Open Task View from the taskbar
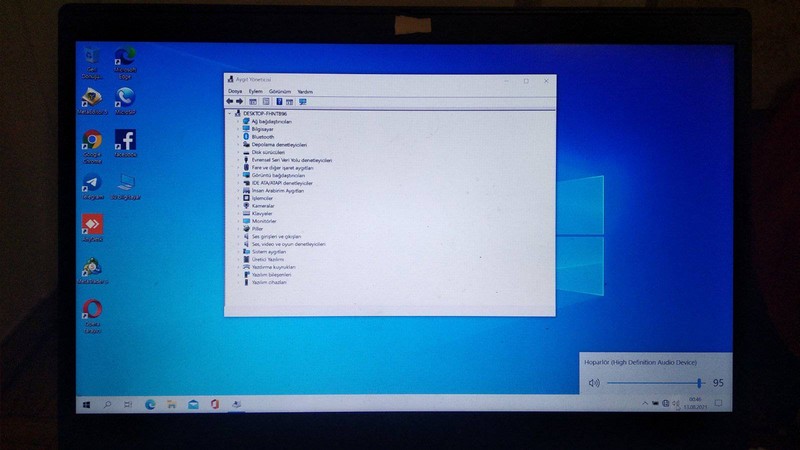 (128, 405)
